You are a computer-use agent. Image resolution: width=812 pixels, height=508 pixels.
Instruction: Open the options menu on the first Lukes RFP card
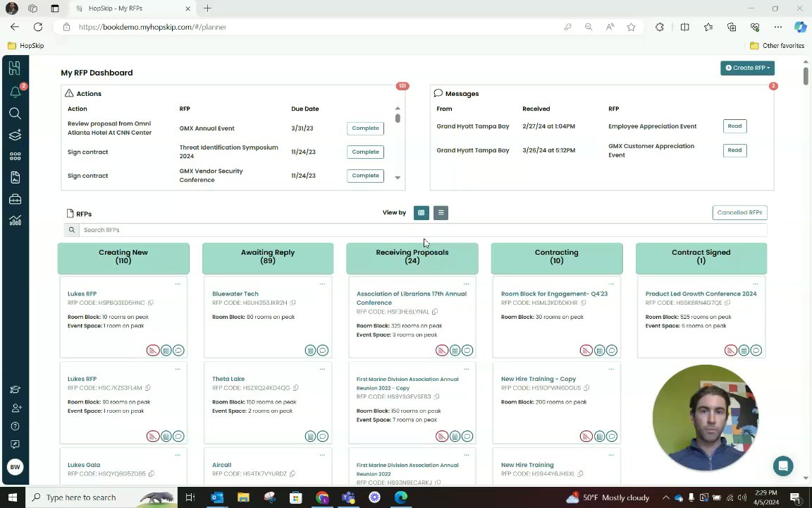pyautogui.click(x=178, y=284)
